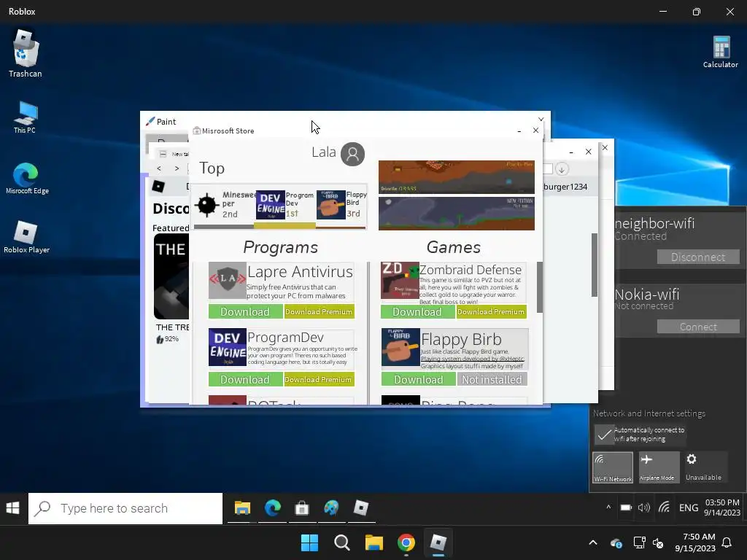Image resolution: width=747 pixels, height=560 pixels.
Task: Click the Zombraid Defense game icon
Action: (x=400, y=281)
